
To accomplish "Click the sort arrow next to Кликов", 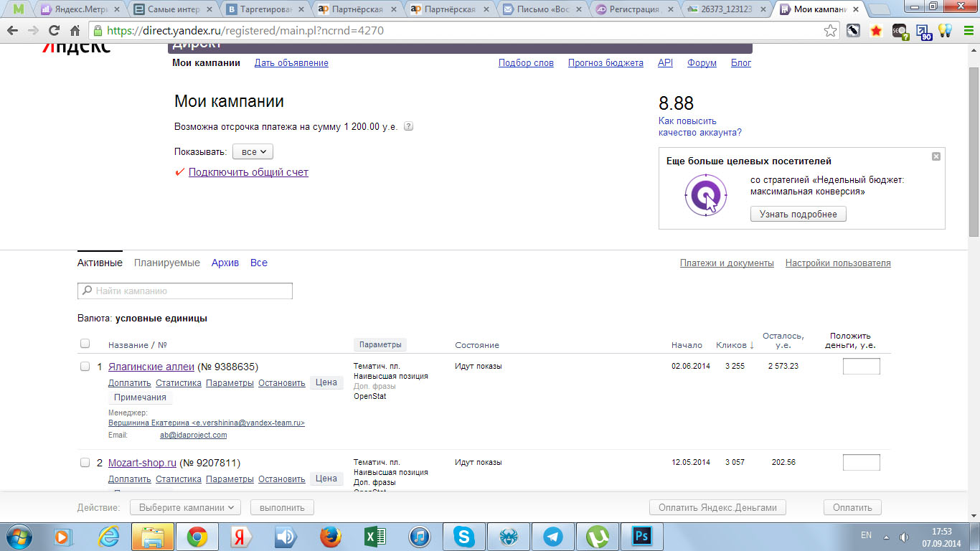I will pyautogui.click(x=752, y=346).
